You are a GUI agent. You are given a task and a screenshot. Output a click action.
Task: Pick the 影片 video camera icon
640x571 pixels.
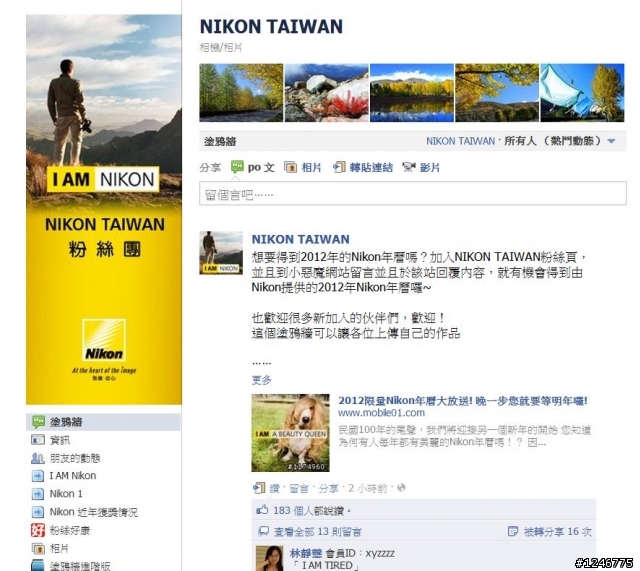(x=409, y=167)
